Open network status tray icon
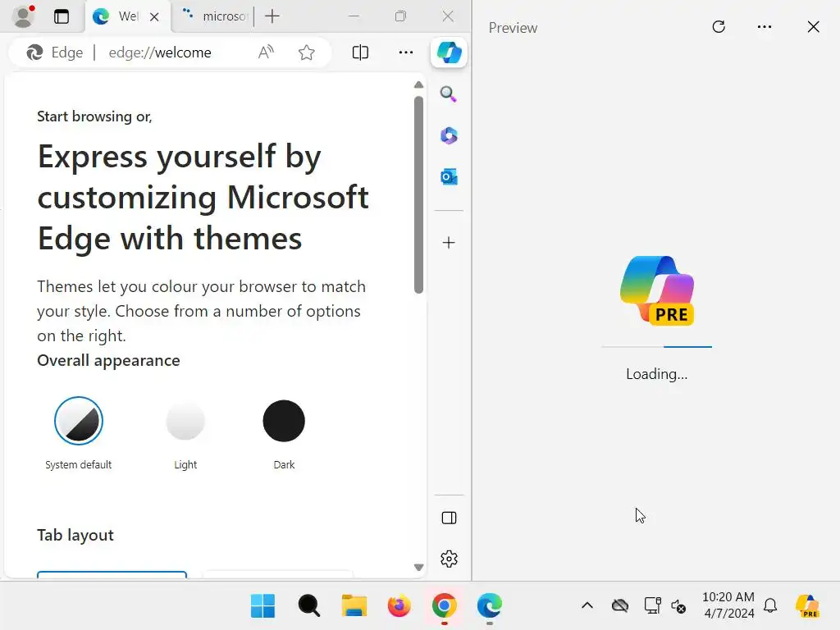 [x=652, y=606]
